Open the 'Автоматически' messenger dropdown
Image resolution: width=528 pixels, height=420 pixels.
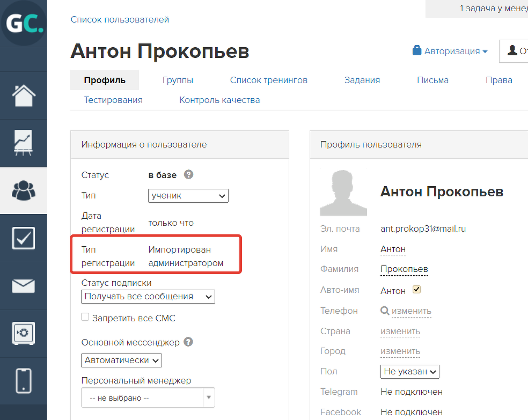tap(122, 360)
